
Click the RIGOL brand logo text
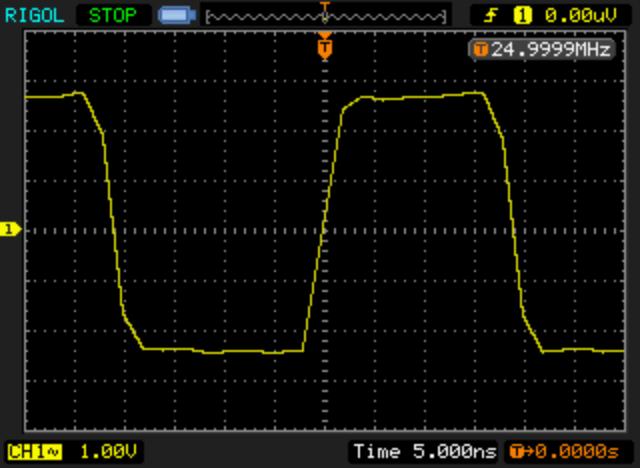34,16
